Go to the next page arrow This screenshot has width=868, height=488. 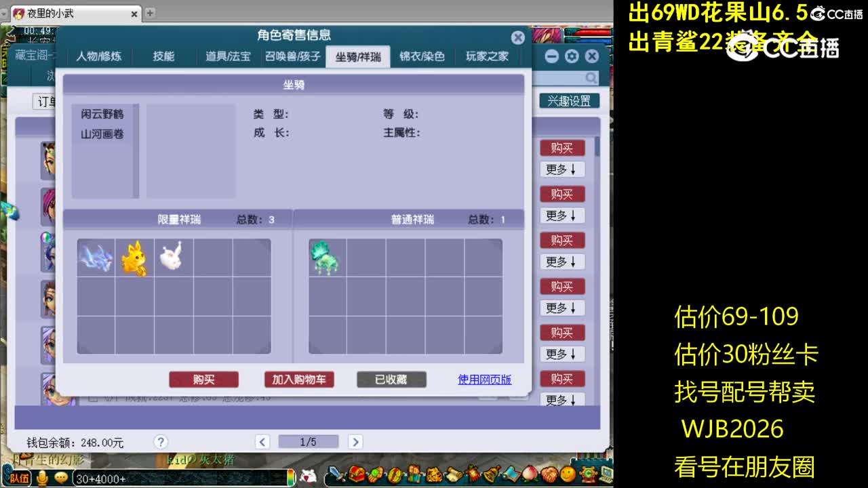pos(355,442)
